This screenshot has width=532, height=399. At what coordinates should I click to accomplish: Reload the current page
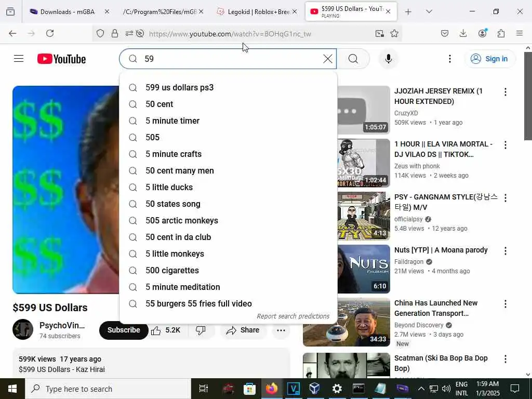(x=50, y=33)
